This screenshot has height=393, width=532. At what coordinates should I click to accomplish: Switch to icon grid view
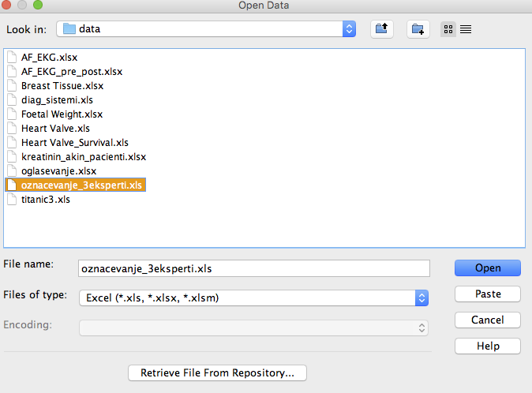coord(448,29)
